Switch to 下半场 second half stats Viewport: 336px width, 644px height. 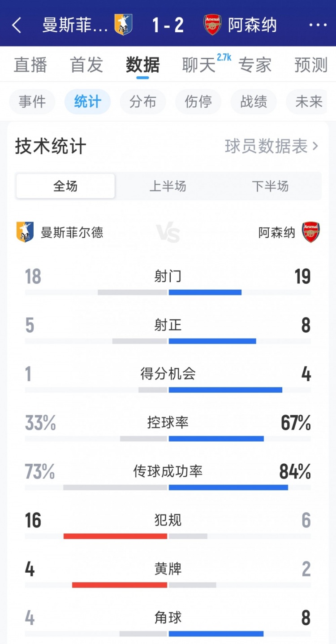270,186
